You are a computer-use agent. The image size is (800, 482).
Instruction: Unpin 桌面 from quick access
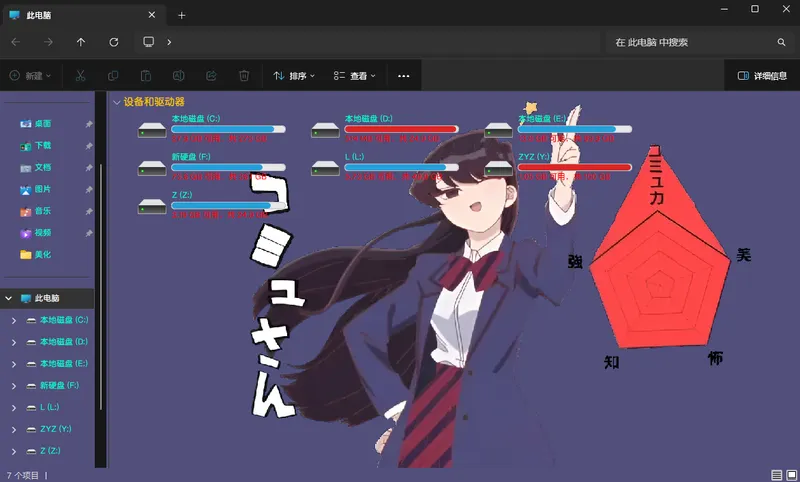click(x=89, y=124)
